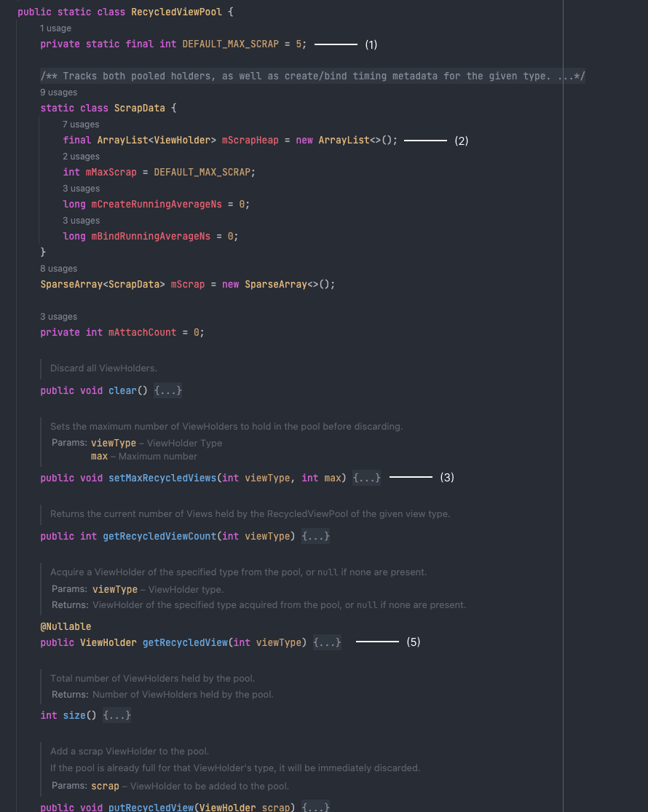Click the DEFAULT_MAX_SCRAP constant declaration name

click(x=230, y=44)
